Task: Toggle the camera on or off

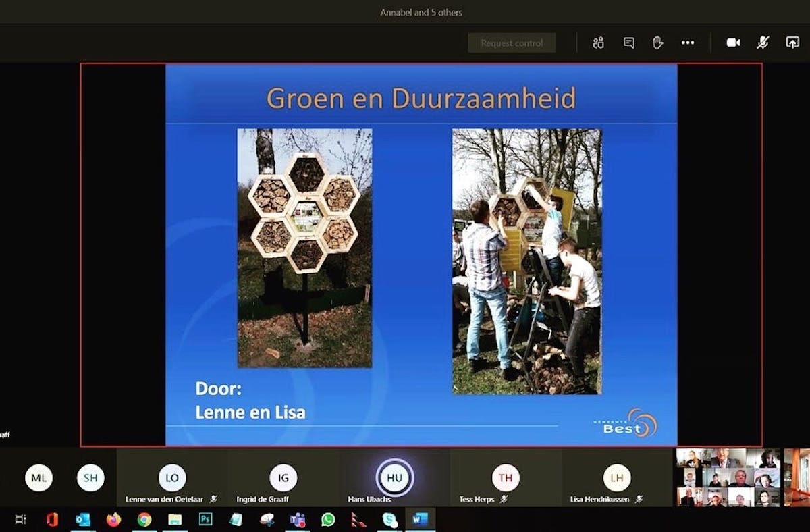Action: click(x=733, y=43)
